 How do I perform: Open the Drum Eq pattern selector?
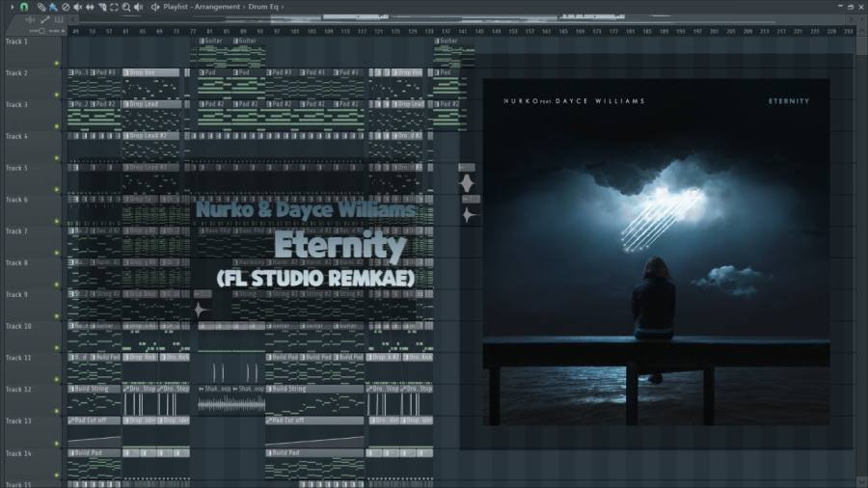[x=263, y=7]
